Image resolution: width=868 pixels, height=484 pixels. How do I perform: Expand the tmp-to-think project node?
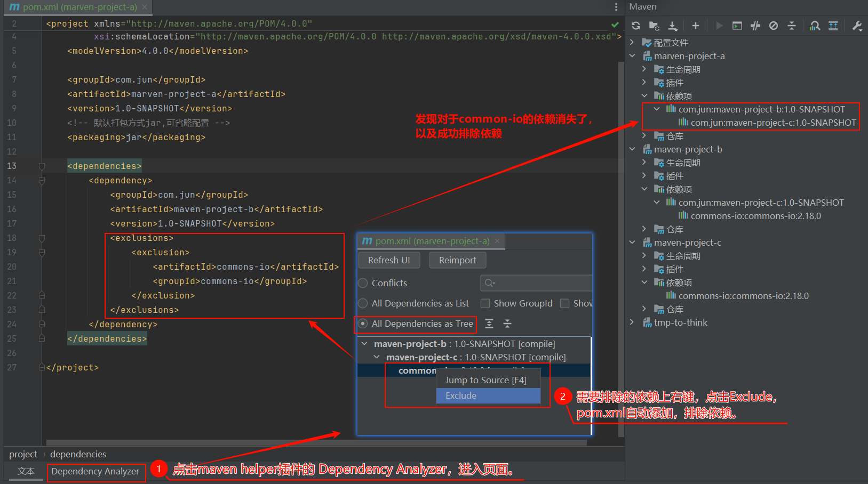coord(632,322)
